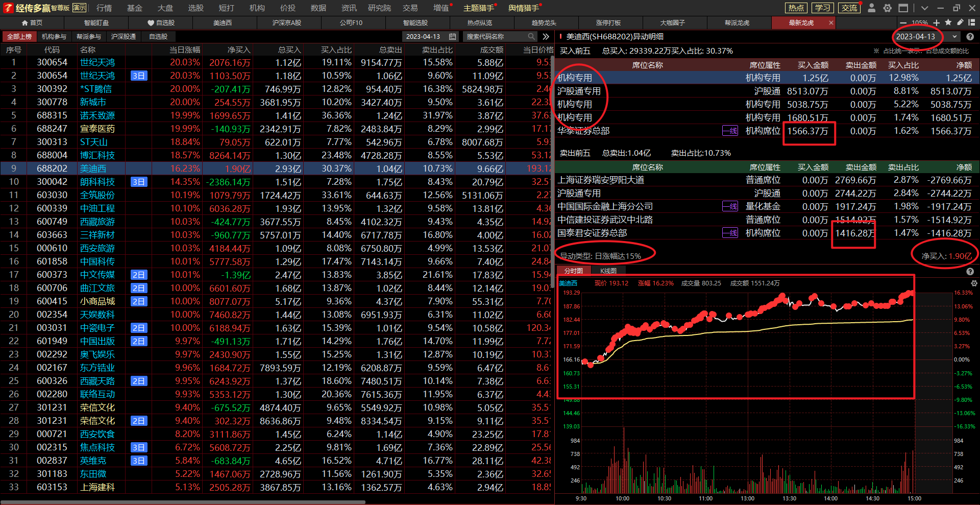Select the 帮派参与 filter tab
The image size is (980, 505).
point(89,36)
